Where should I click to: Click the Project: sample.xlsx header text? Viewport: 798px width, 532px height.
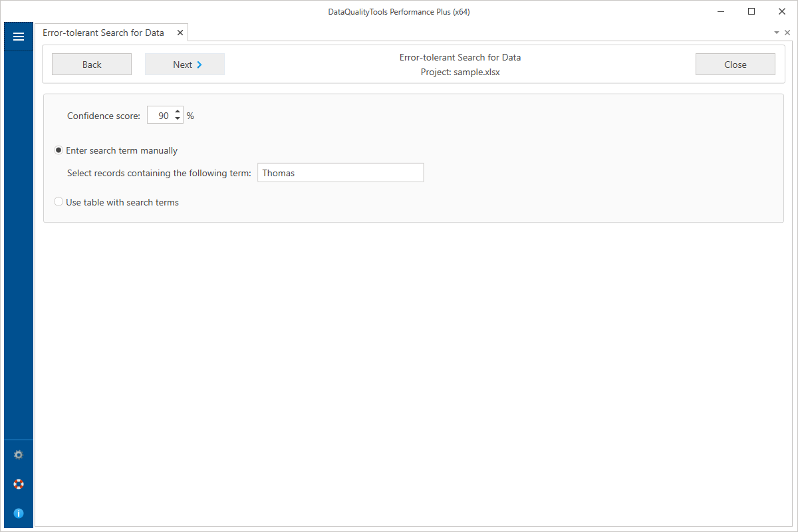(x=460, y=72)
